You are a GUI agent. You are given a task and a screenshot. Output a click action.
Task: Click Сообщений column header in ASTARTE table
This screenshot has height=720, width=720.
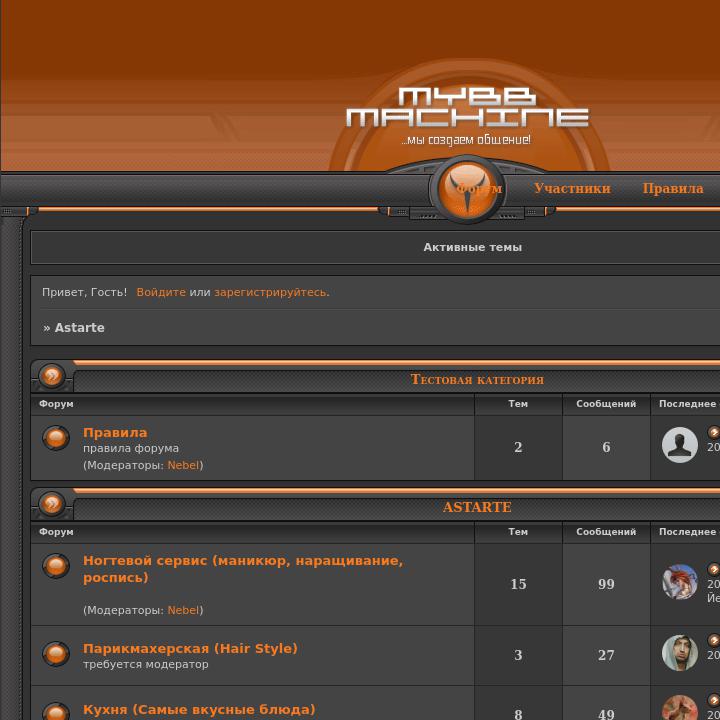click(x=606, y=532)
